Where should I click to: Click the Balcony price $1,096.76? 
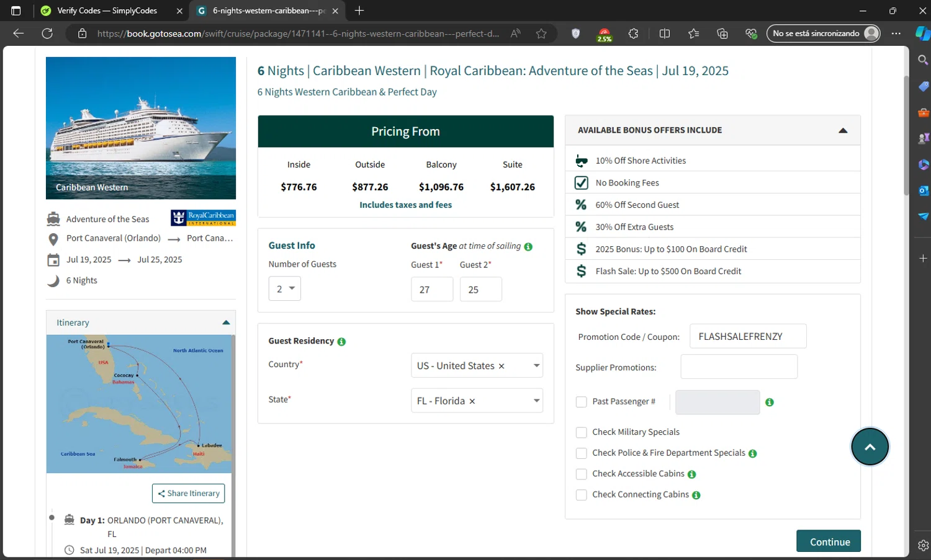[x=441, y=187]
